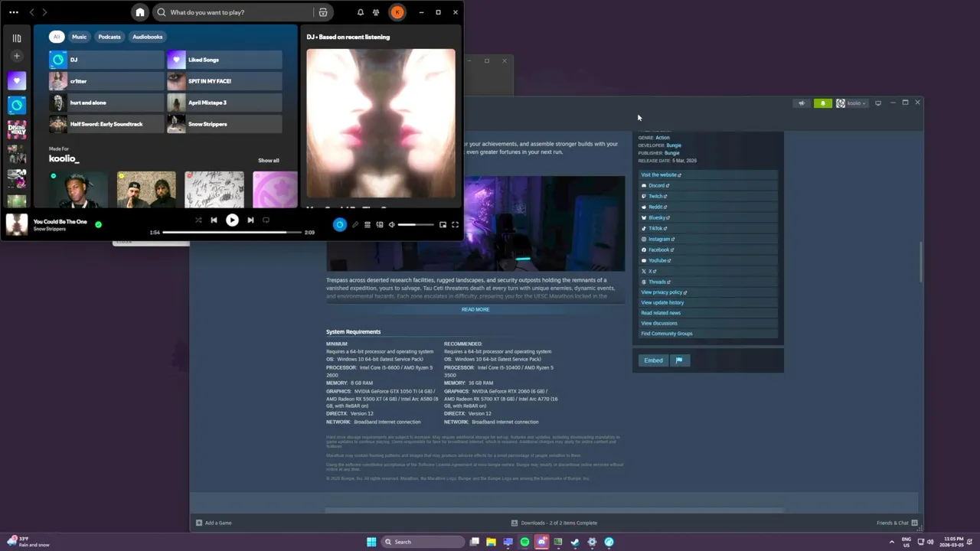
Task: Skip to next track
Action: pyautogui.click(x=250, y=220)
